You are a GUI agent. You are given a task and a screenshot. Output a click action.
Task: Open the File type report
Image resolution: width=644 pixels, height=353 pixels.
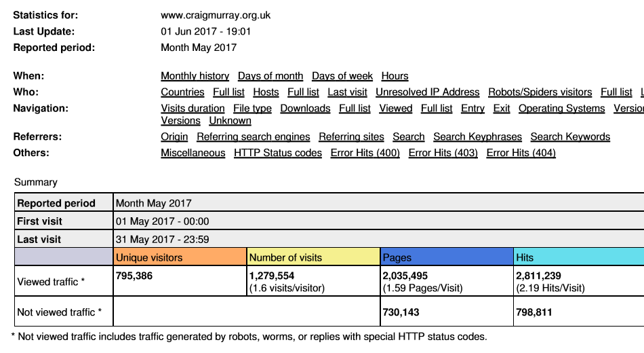click(x=252, y=109)
